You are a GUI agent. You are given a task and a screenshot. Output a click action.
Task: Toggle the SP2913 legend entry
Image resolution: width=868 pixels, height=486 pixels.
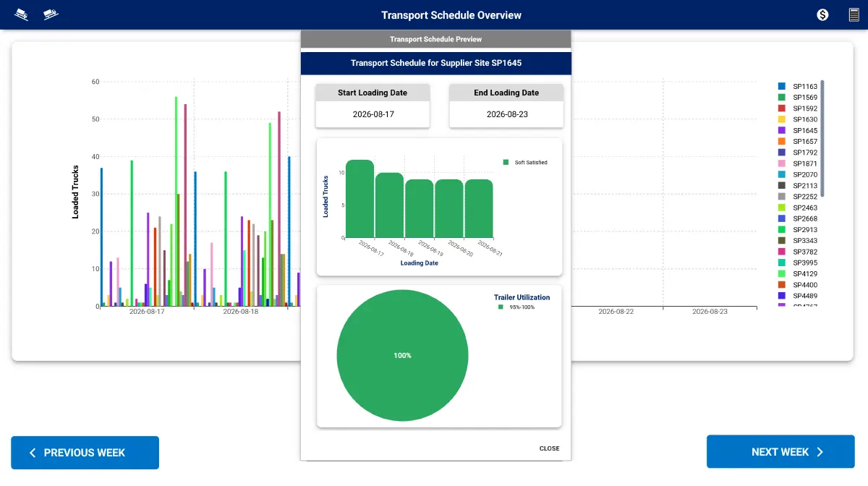[x=798, y=230]
